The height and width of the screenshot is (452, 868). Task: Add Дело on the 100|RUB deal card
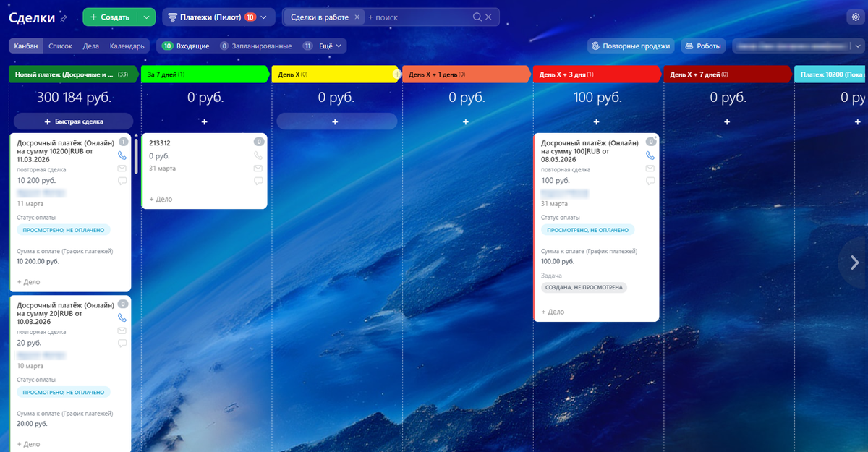tap(553, 312)
